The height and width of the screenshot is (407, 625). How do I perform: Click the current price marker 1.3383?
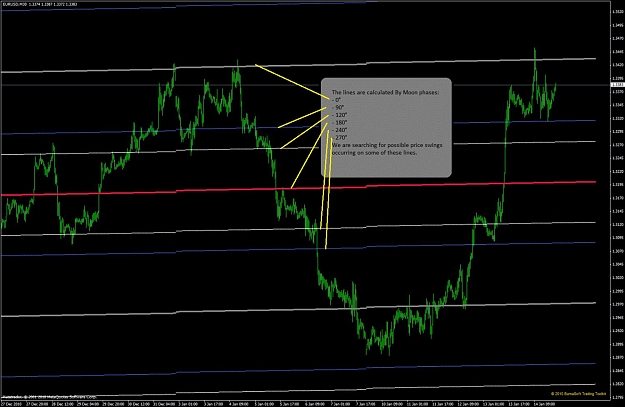[x=617, y=85]
